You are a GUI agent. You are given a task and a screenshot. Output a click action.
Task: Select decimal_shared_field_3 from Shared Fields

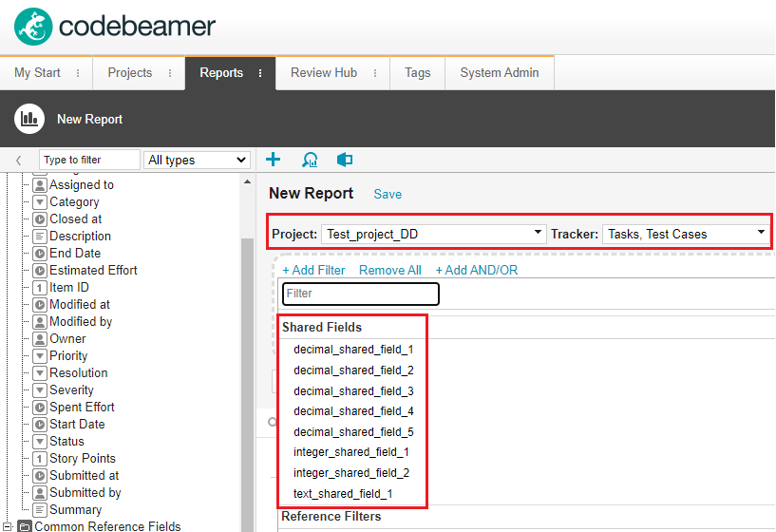pyautogui.click(x=353, y=391)
